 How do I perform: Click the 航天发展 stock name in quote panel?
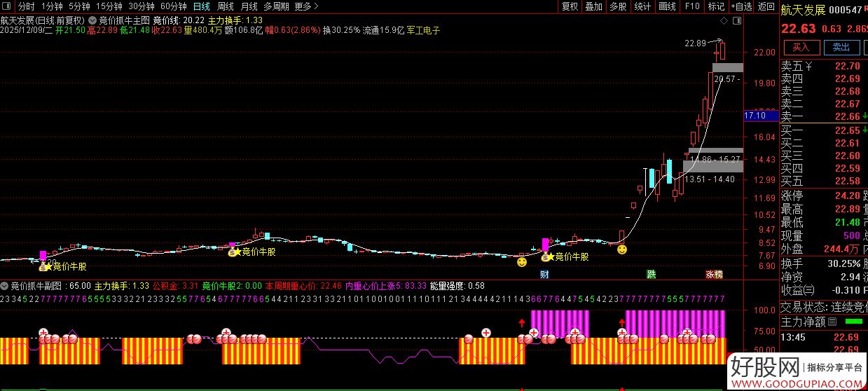[x=803, y=9]
